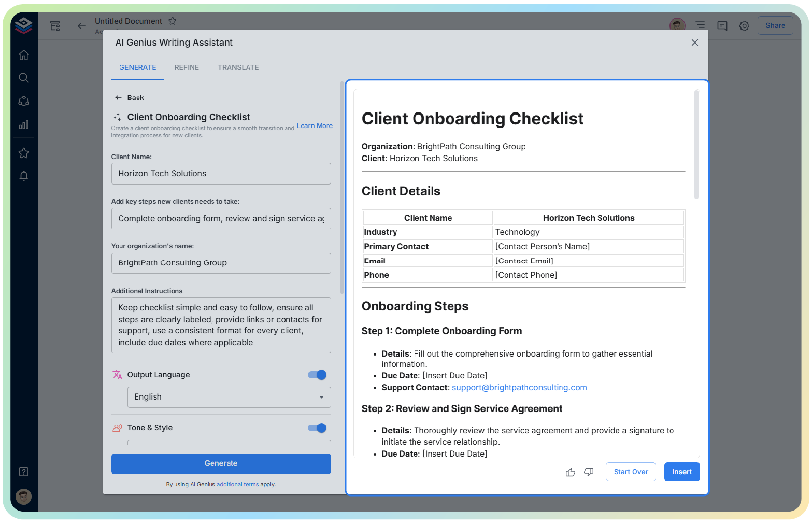Image resolution: width=812 pixels, height=524 pixels.
Task: Check notifications via the bell icon
Action: tap(23, 176)
